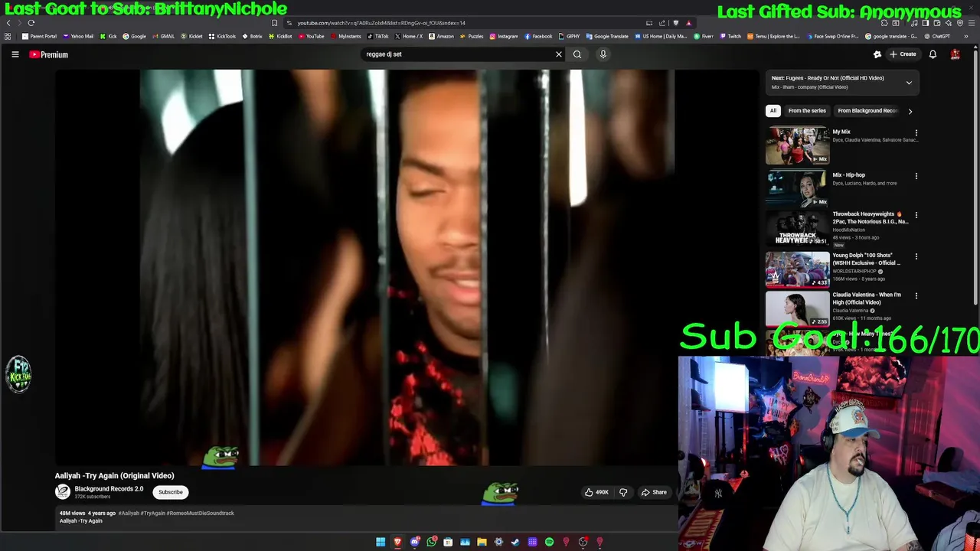Select the From Blackground Records chip

tap(867, 111)
